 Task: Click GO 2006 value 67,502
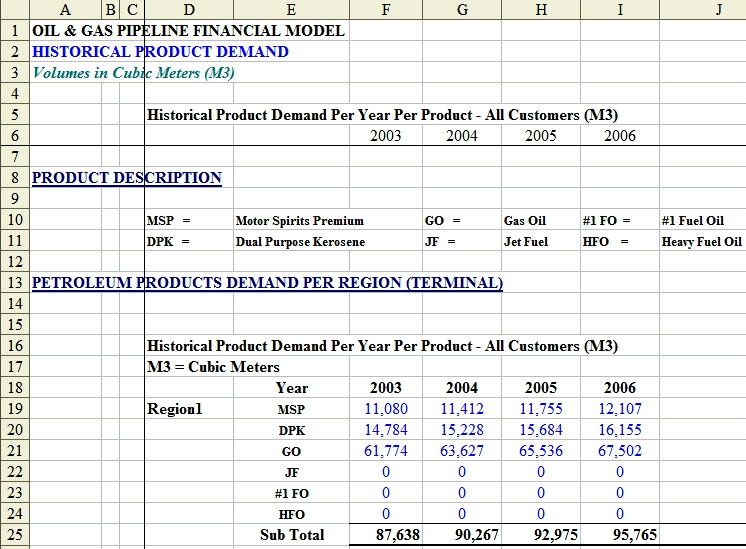620,451
